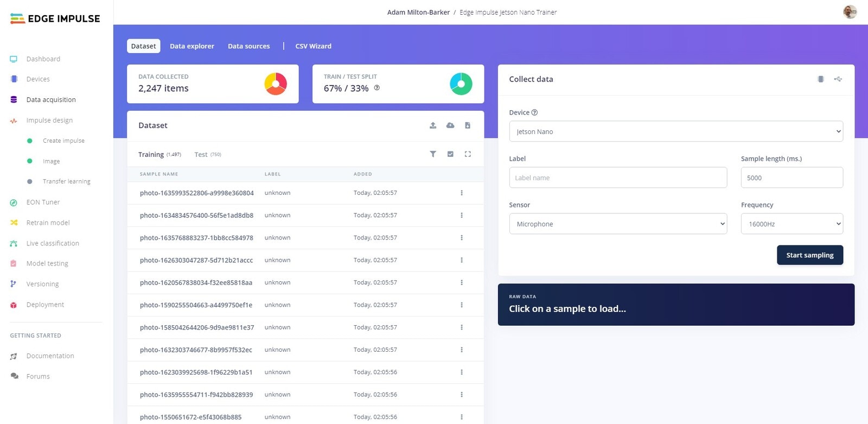Select the Training data tab

tap(159, 155)
